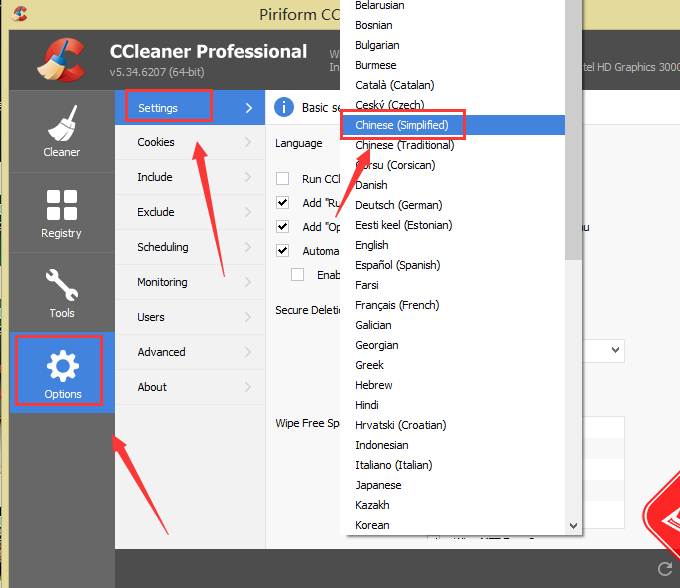
Task: Click the CCleaner title bar app icon
Action: click(x=20, y=14)
